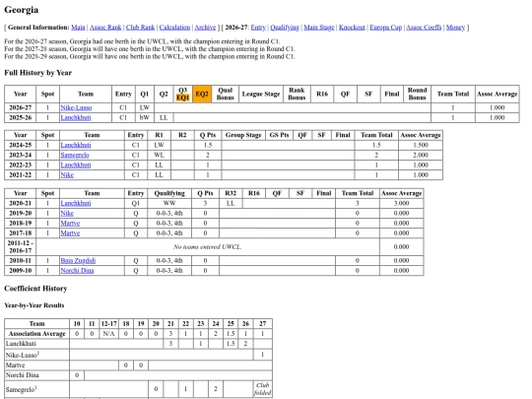
Task: Open the Assoc Rank link
Action: pos(105,28)
